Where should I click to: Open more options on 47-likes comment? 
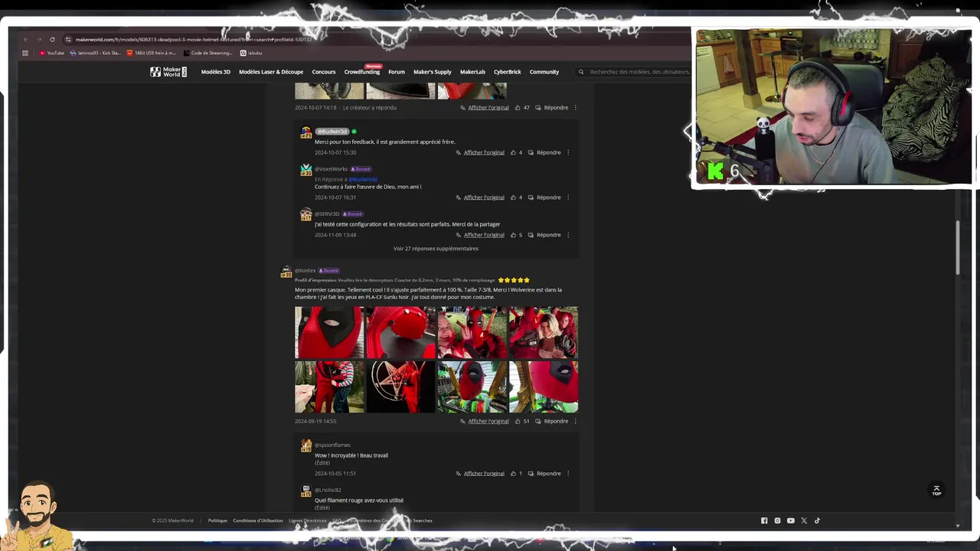pos(576,108)
